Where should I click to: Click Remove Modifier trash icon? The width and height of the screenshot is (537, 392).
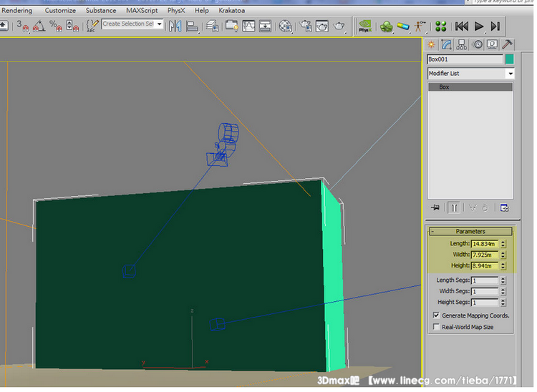pyautogui.click(x=485, y=208)
